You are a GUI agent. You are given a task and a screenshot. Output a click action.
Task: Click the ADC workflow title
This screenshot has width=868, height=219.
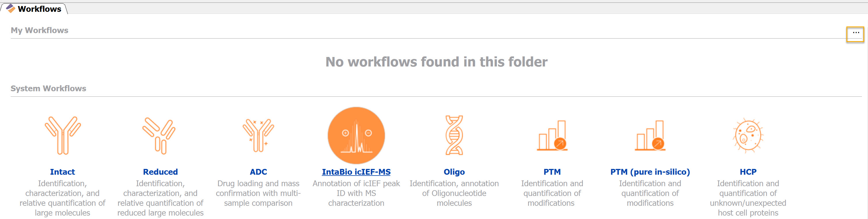coord(258,172)
